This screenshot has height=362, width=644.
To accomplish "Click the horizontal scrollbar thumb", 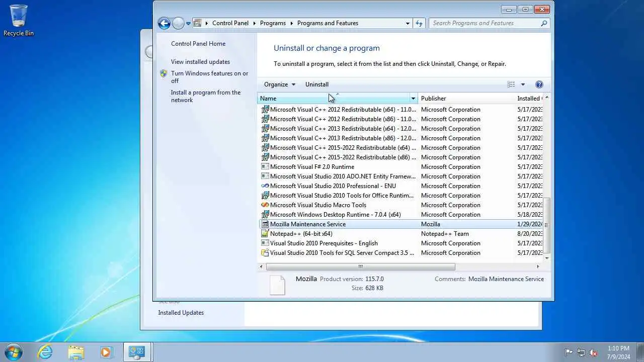I will click(x=360, y=266).
